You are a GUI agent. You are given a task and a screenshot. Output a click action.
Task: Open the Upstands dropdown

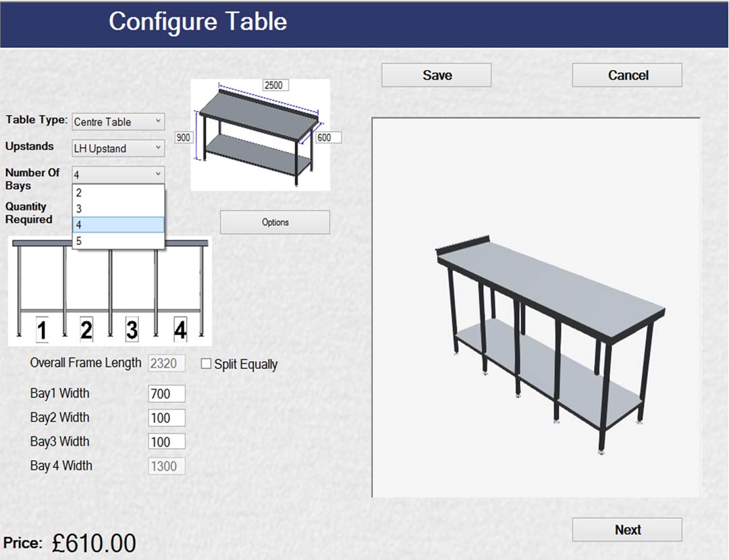click(118, 148)
